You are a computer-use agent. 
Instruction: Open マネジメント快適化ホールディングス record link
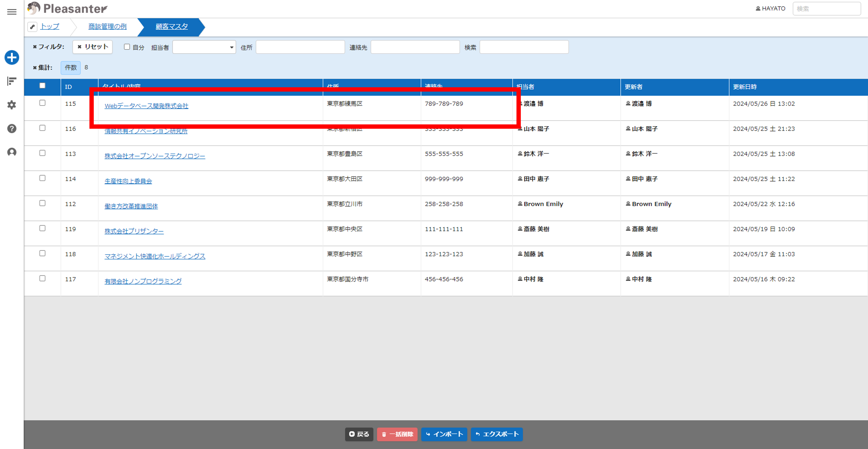155,256
